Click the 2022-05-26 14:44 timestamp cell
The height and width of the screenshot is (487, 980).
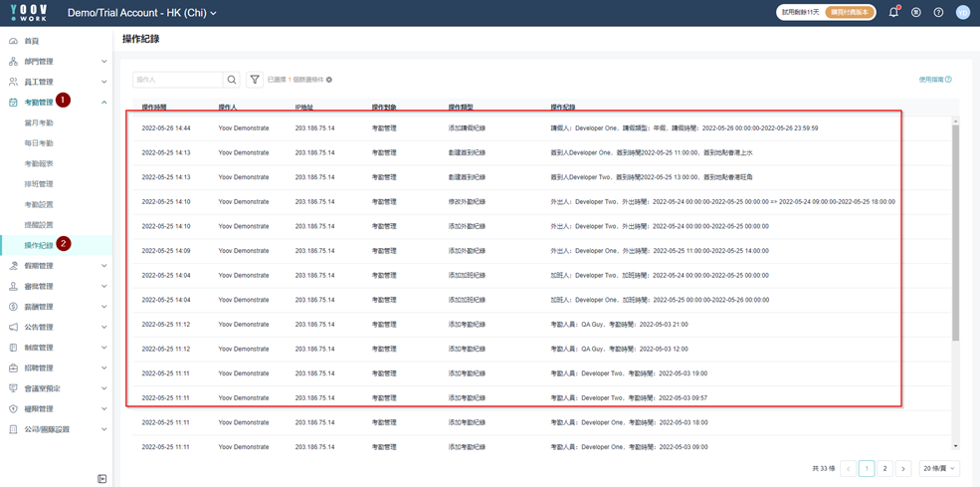(x=166, y=128)
